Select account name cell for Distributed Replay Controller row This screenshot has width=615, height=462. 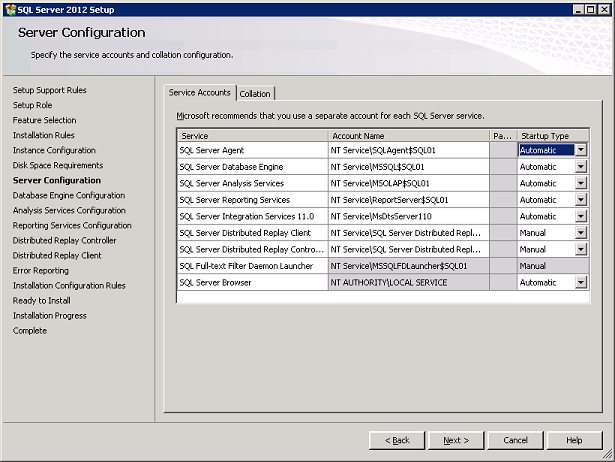pyautogui.click(x=409, y=249)
